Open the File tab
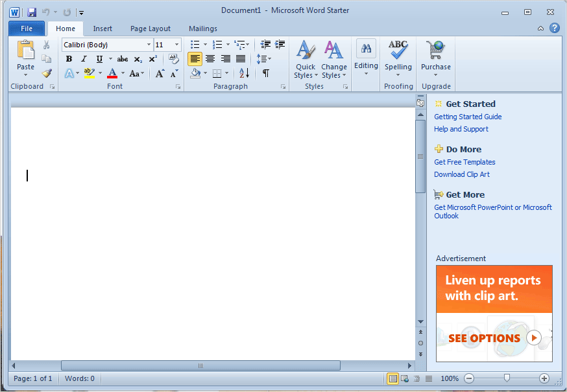Viewport: 567px width, 392px height. (27, 29)
